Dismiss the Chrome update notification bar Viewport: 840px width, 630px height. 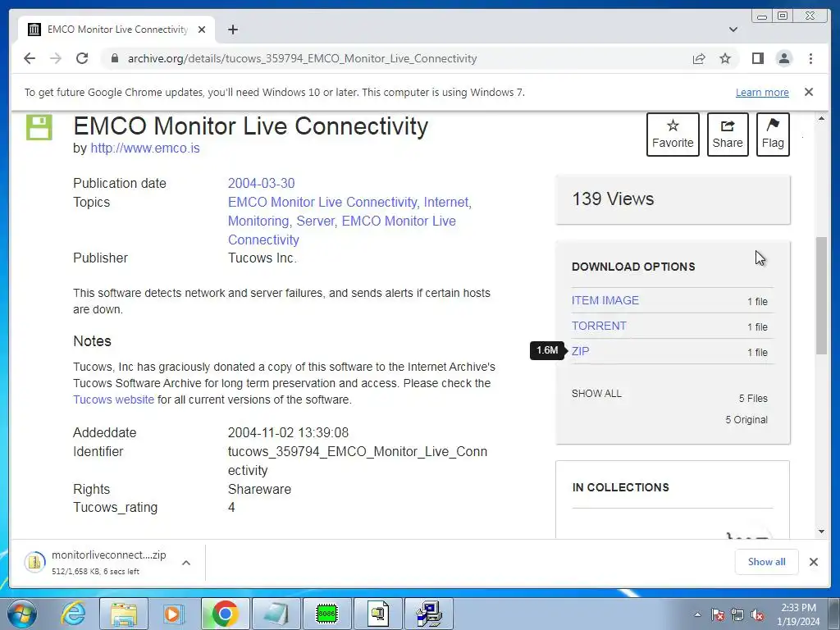[809, 92]
